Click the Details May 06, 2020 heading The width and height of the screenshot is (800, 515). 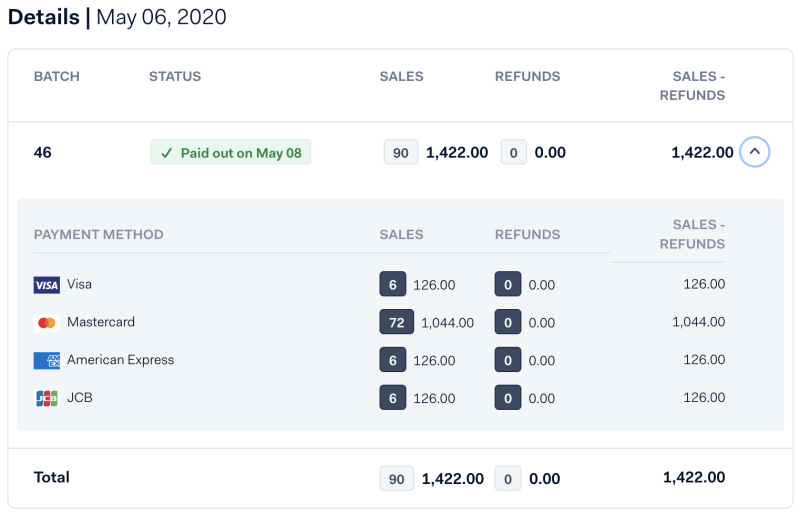click(117, 17)
